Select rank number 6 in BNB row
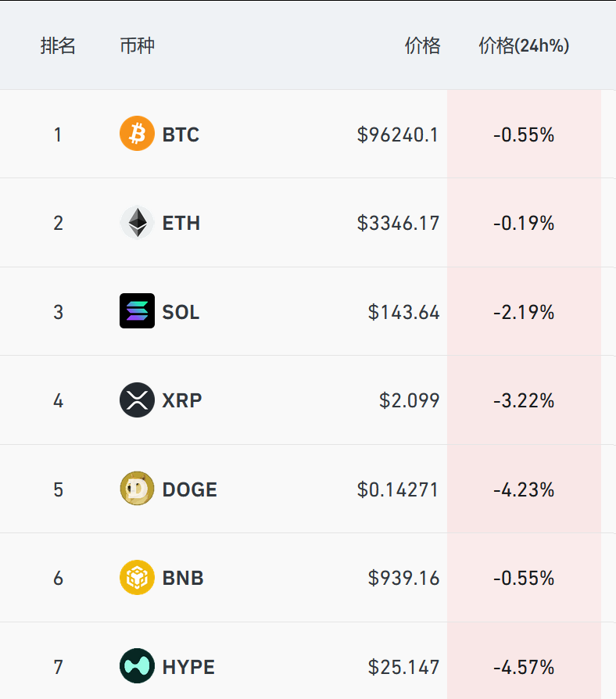This screenshot has height=699, width=616. (58, 578)
